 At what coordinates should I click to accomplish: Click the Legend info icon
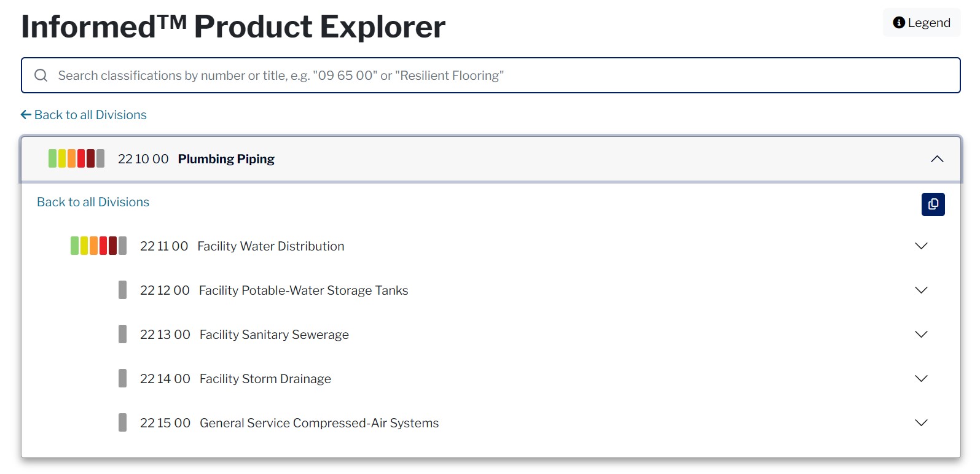pyautogui.click(x=899, y=23)
